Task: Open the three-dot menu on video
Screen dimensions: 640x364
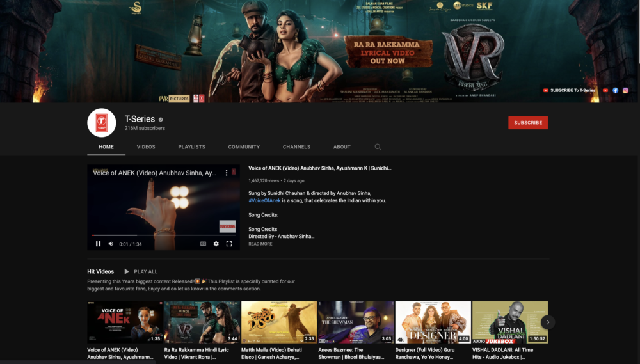Action: point(227,173)
